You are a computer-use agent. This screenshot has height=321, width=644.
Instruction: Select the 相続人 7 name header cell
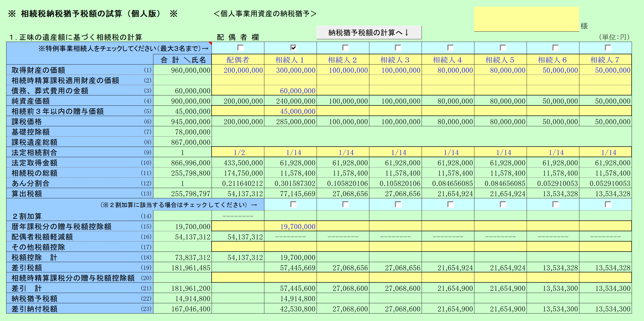pos(605,59)
